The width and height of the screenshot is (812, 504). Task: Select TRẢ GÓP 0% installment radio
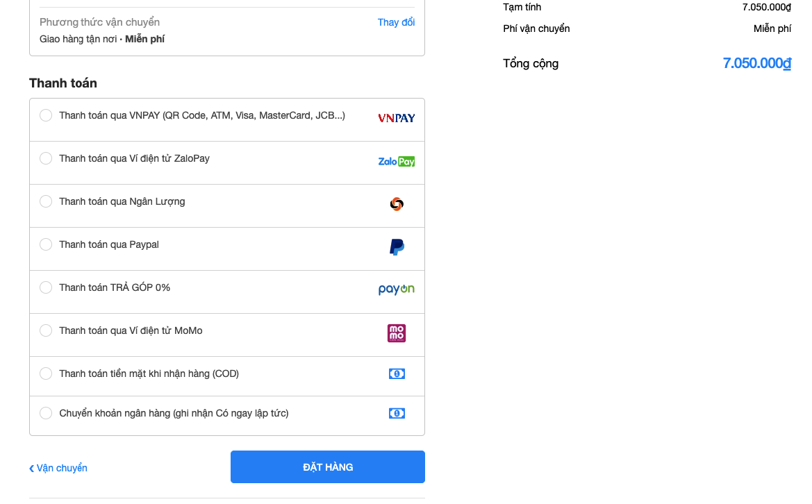tap(46, 287)
